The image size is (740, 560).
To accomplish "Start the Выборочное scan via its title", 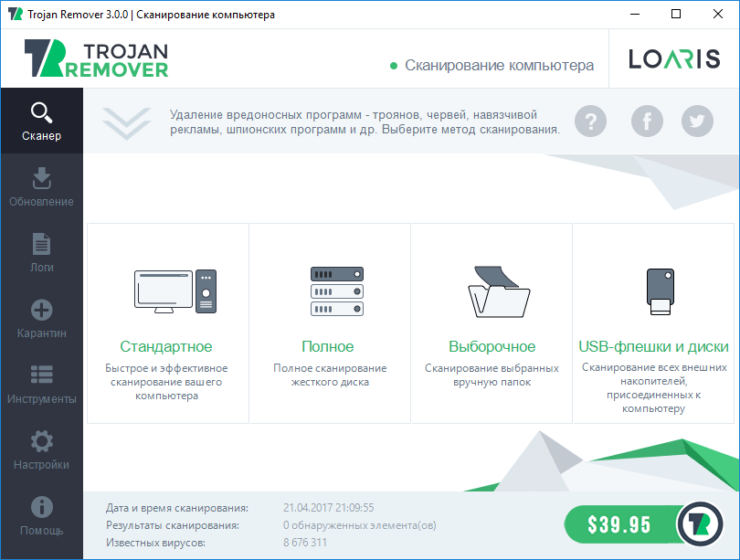I will click(492, 347).
